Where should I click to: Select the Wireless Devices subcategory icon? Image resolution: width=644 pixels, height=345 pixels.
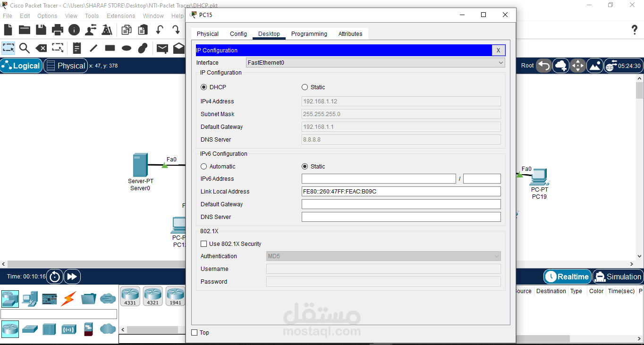point(69,328)
